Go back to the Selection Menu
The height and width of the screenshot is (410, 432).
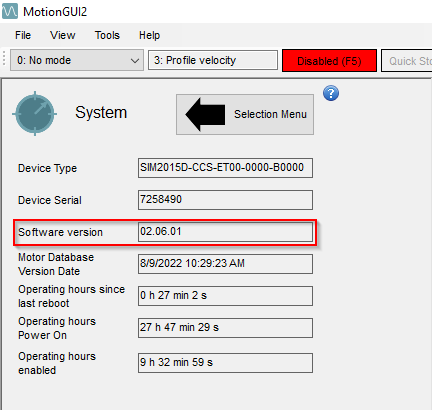coord(245,114)
